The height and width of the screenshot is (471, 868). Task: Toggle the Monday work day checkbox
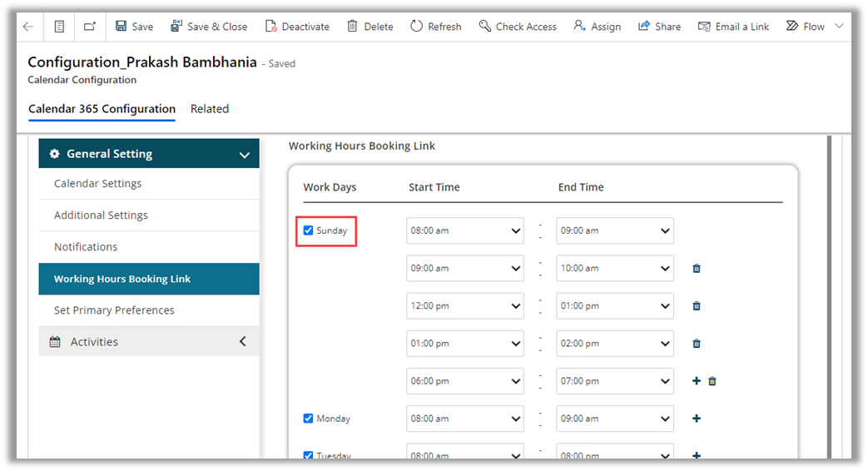coord(308,419)
